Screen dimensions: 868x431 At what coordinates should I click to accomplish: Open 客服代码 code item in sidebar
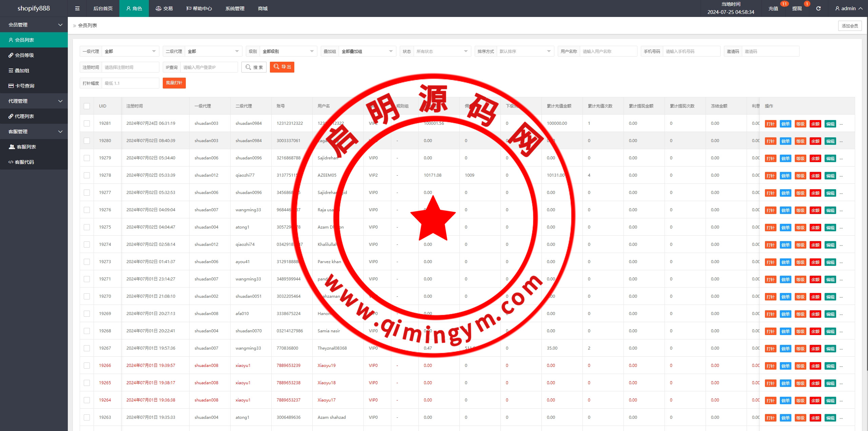click(24, 162)
